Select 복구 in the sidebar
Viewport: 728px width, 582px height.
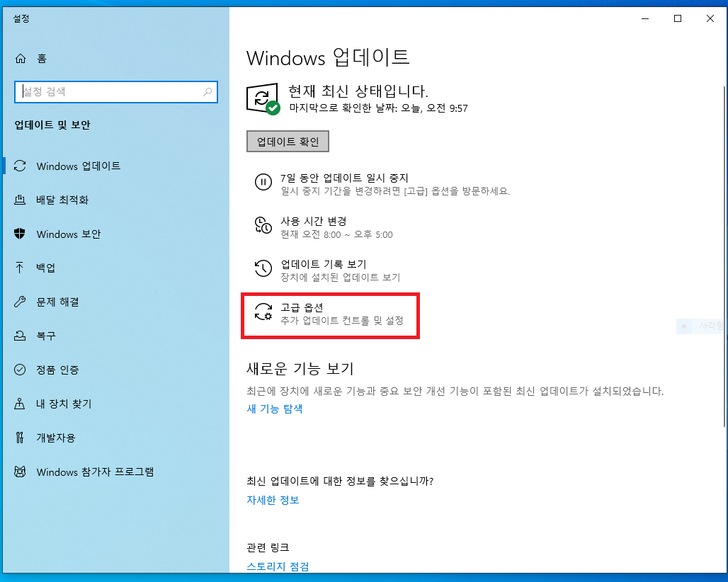(x=45, y=336)
